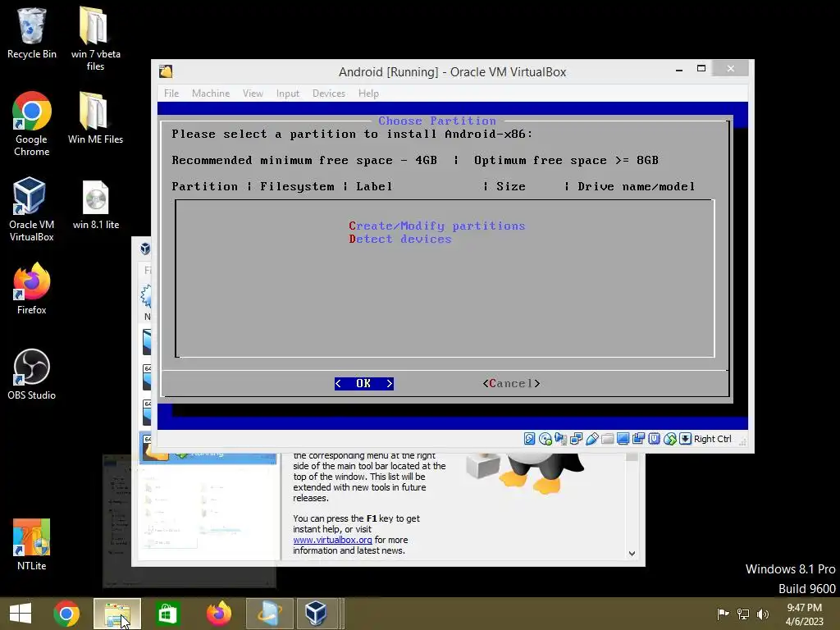Click the recording status icon
This screenshot has width=840, height=630.
click(x=638, y=439)
